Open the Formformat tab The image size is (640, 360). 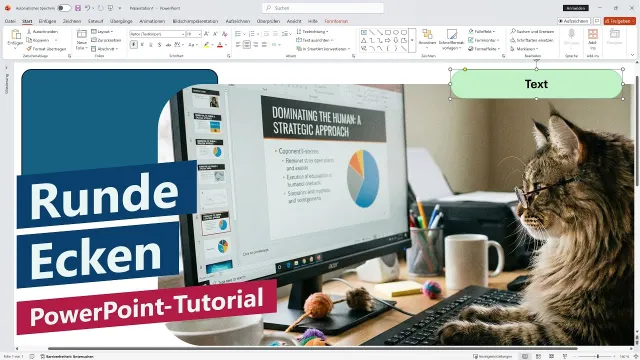coord(336,21)
